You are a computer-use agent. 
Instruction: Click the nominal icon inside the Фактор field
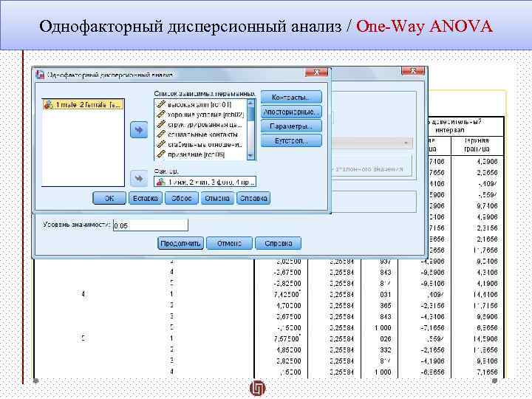[161, 183]
